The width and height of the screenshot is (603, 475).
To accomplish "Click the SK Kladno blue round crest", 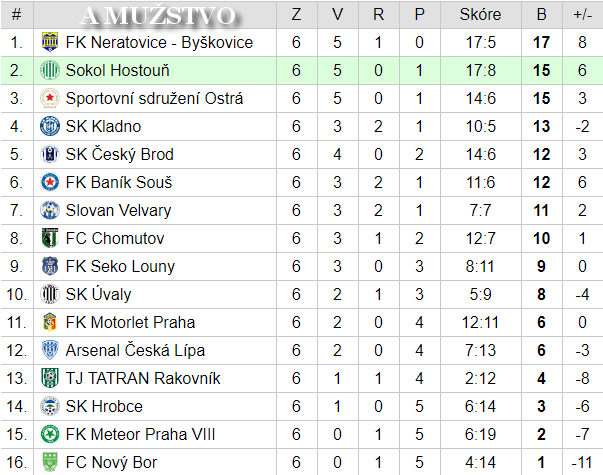I will (50, 126).
